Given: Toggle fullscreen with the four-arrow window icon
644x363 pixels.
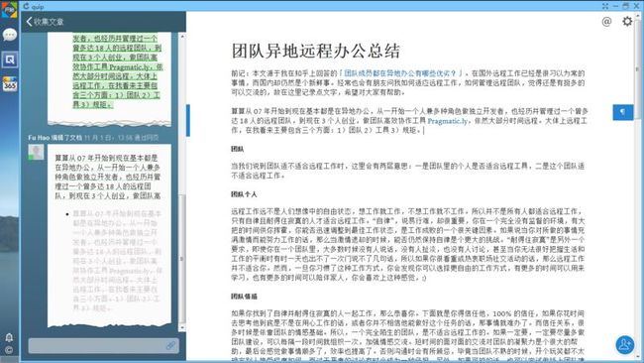Looking at the screenshot, I should click(605, 6).
